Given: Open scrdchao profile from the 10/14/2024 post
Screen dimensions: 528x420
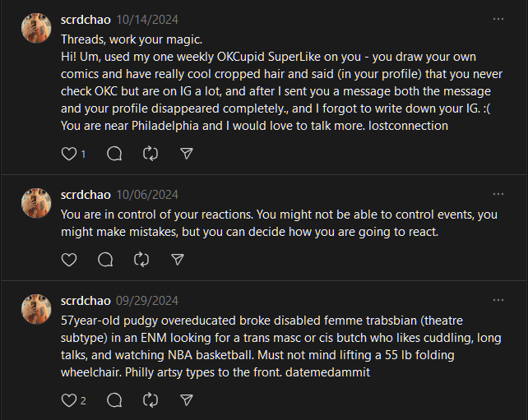Looking at the screenshot, I should coord(86,19).
